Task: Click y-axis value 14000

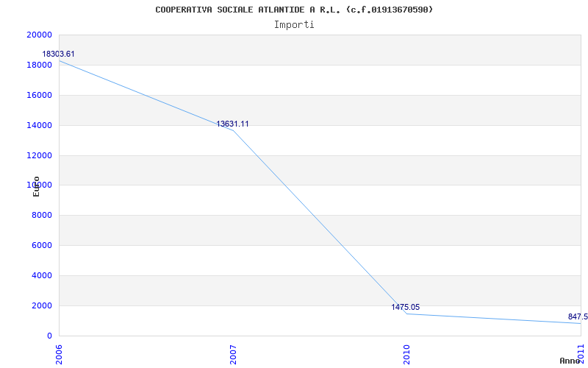Action: point(39,125)
